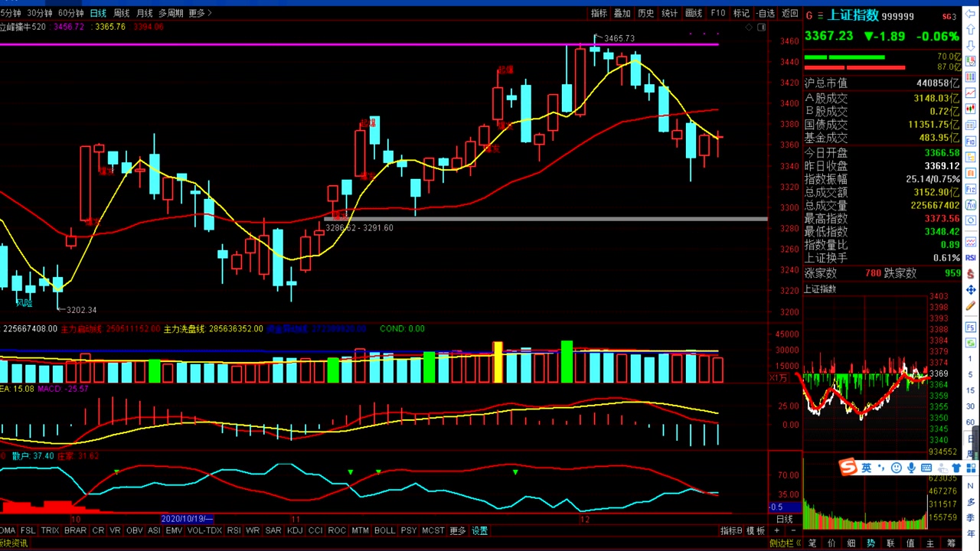The image size is (980, 551).
Task: Select the RSI indicator tab at bottom
Action: [234, 530]
